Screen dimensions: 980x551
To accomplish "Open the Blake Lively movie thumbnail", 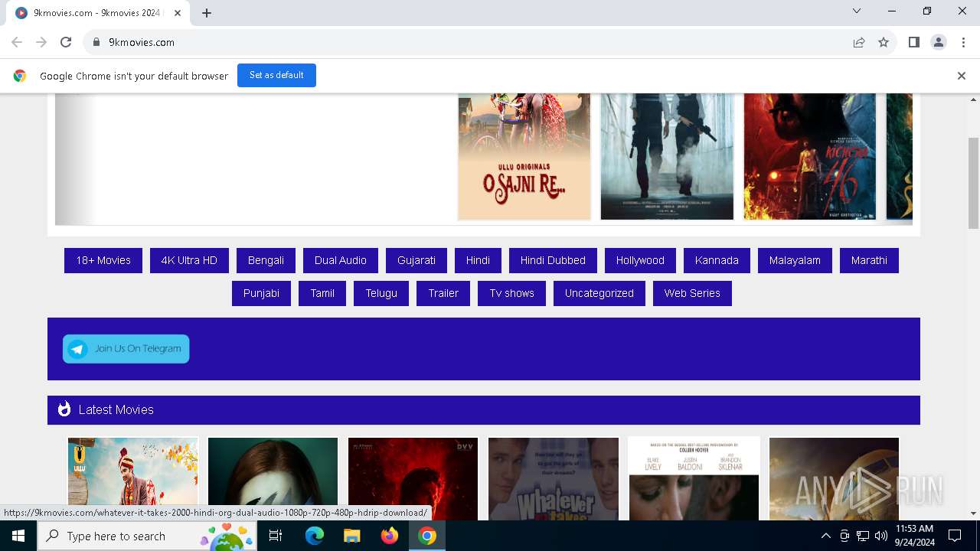I will (x=694, y=478).
